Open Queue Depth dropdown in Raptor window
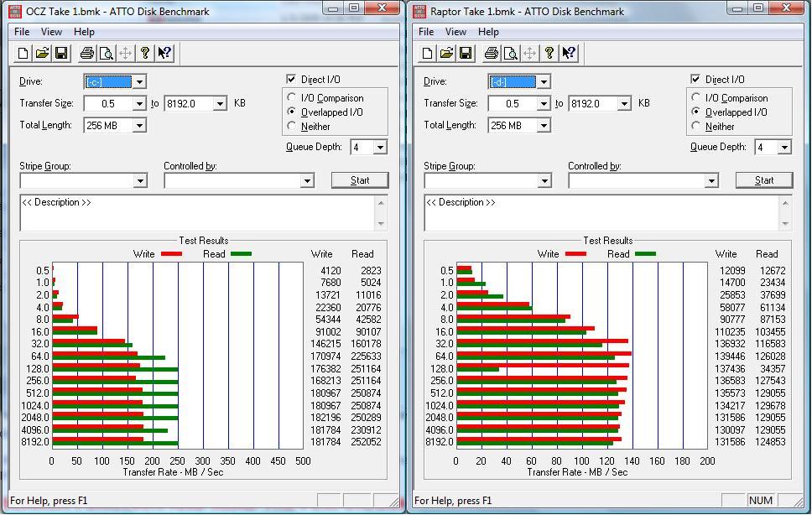Viewport: 812px width, 515px height. pos(784,147)
